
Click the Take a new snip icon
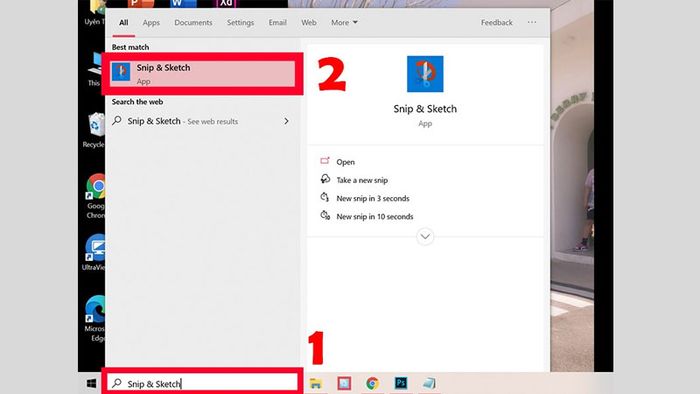[325, 179]
